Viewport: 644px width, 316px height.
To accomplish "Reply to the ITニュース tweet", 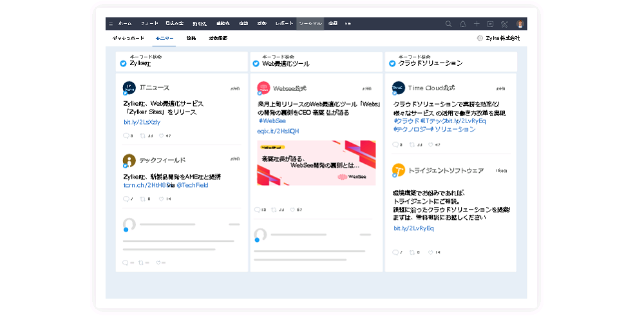I will pyautogui.click(x=126, y=135).
